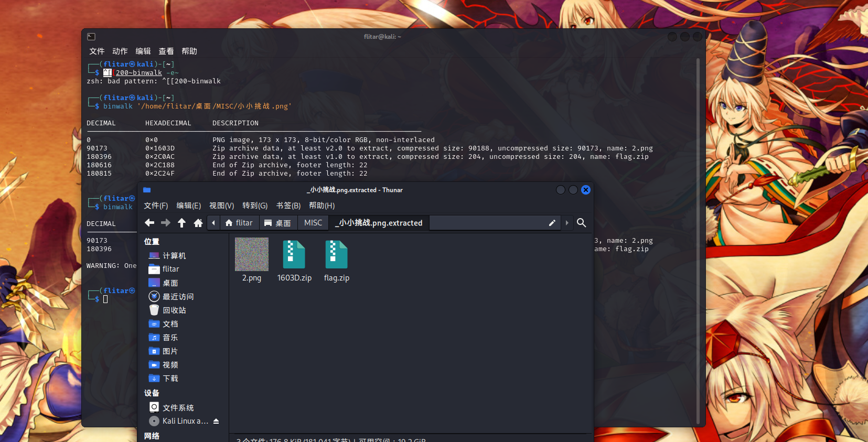The width and height of the screenshot is (868, 442).
Task: Open the home folder via house icon
Action: click(198, 223)
